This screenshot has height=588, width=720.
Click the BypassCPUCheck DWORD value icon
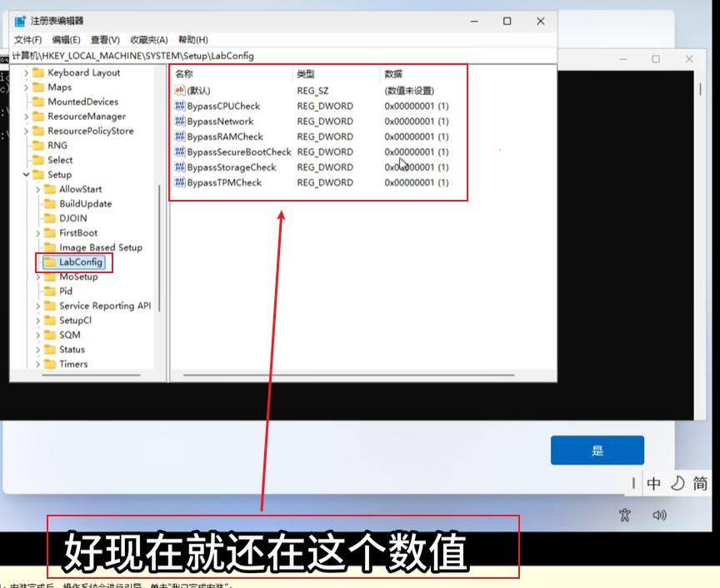(x=180, y=107)
